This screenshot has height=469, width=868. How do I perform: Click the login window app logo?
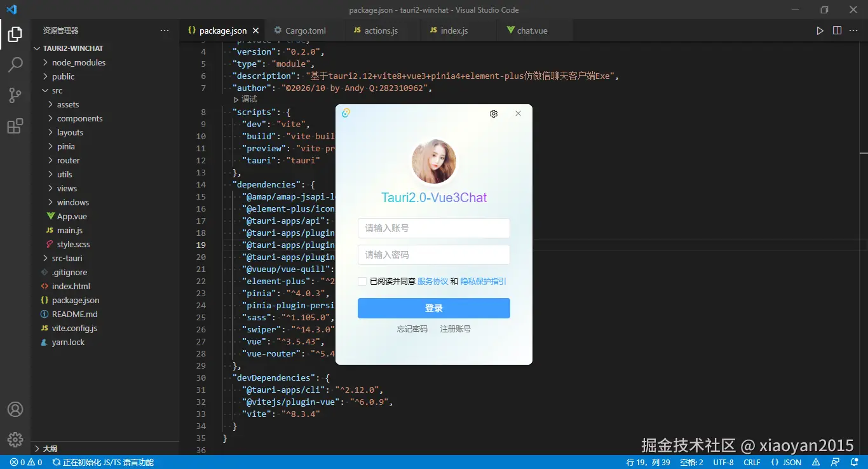[346, 113]
